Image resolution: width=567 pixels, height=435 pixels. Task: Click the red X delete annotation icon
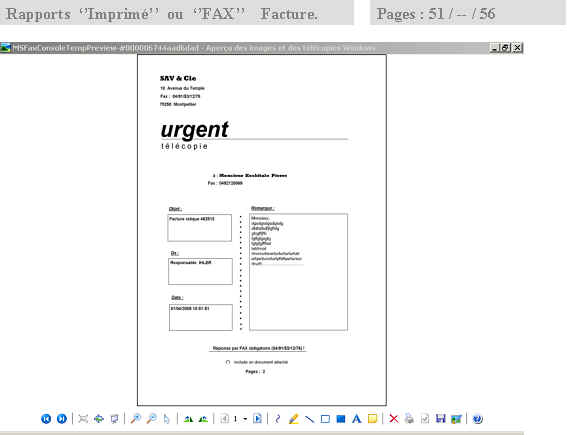coord(393,419)
